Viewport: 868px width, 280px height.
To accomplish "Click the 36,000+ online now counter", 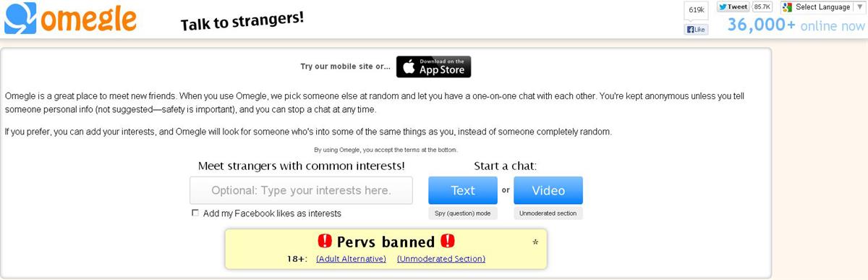I will 796,25.
